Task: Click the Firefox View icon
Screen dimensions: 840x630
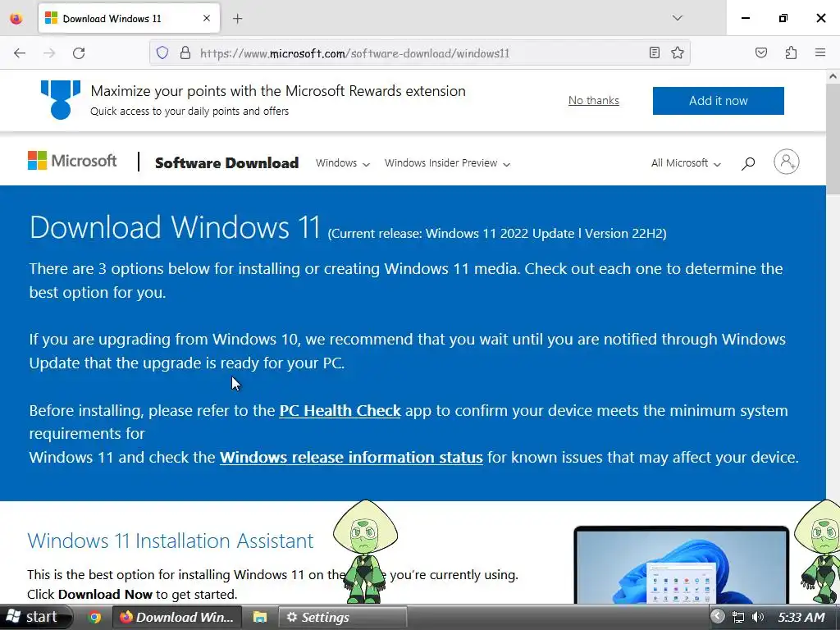Action: click(16, 18)
